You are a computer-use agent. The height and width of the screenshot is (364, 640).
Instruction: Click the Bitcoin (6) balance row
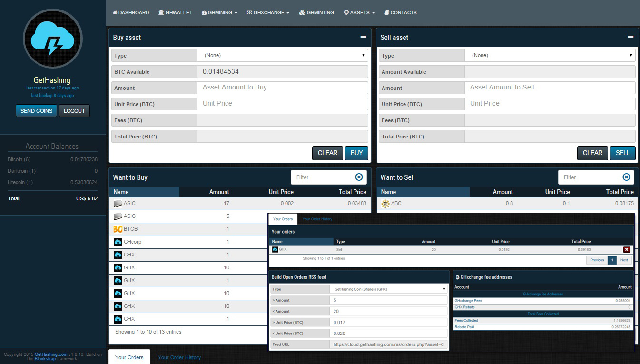click(52, 159)
